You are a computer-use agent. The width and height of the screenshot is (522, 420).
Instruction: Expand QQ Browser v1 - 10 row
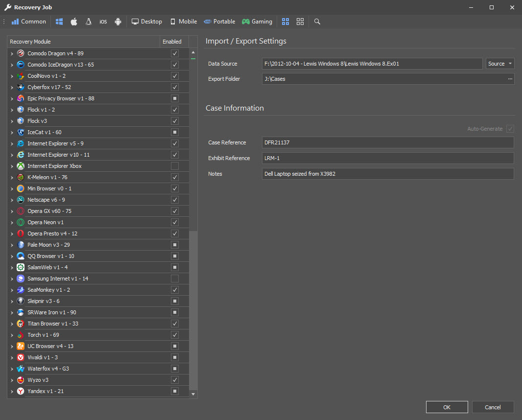click(x=12, y=257)
